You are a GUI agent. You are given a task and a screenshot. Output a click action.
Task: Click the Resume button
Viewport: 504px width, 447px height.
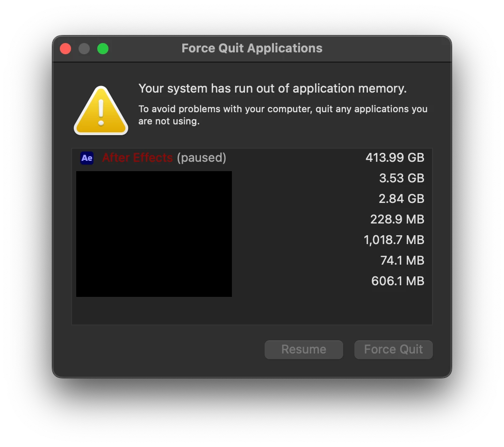304,349
